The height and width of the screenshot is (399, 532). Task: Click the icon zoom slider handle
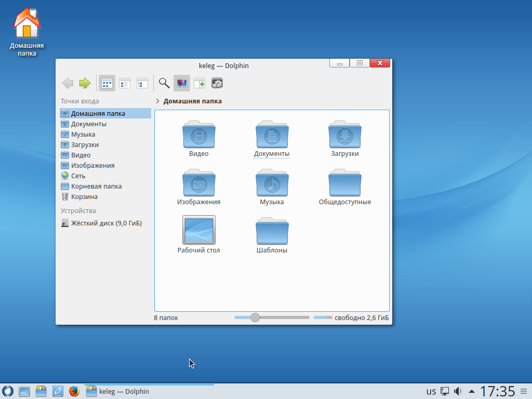pos(255,317)
